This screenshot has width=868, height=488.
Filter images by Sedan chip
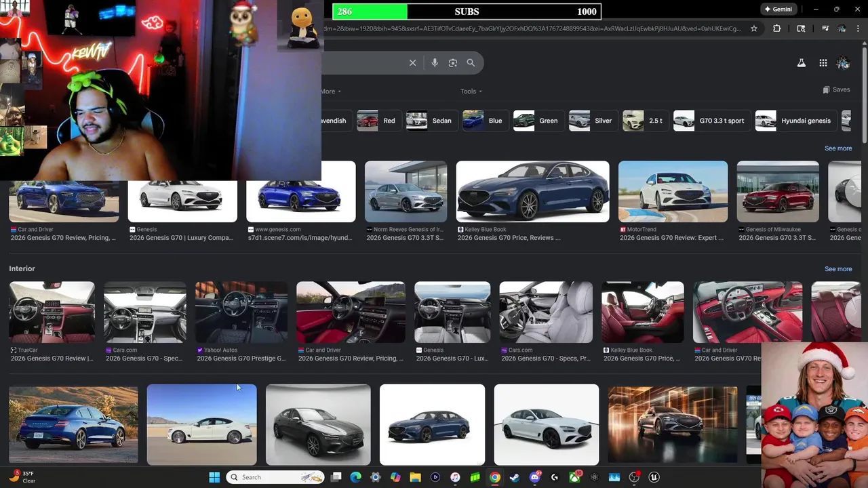pos(431,121)
